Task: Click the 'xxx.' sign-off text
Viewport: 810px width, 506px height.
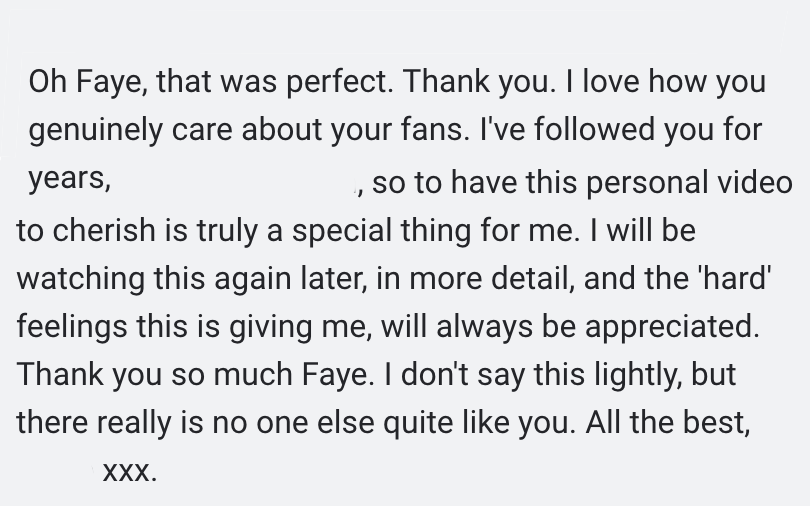Action: point(129,471)
